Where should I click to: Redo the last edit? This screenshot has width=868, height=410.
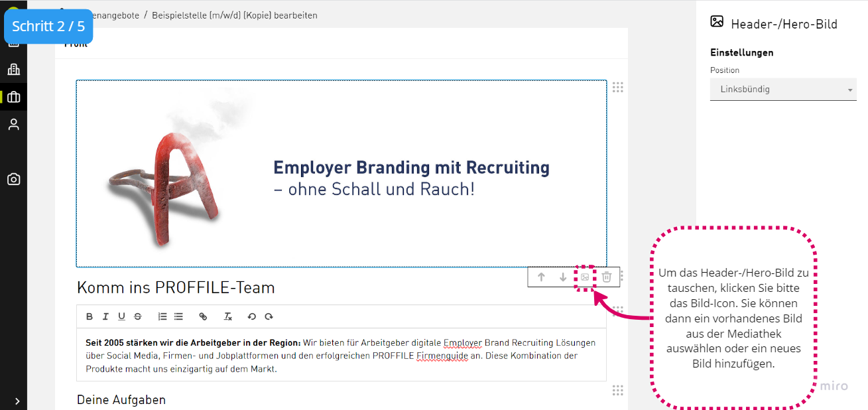tap(269, 316)
